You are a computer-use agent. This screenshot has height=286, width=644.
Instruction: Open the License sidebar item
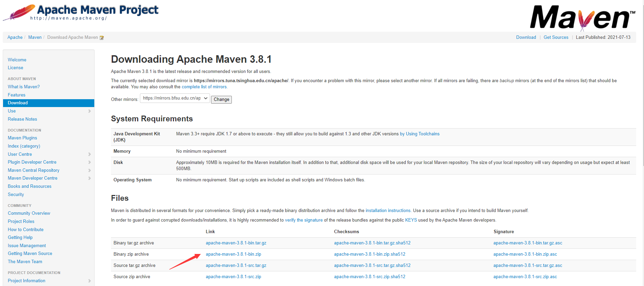click(15, 68)
